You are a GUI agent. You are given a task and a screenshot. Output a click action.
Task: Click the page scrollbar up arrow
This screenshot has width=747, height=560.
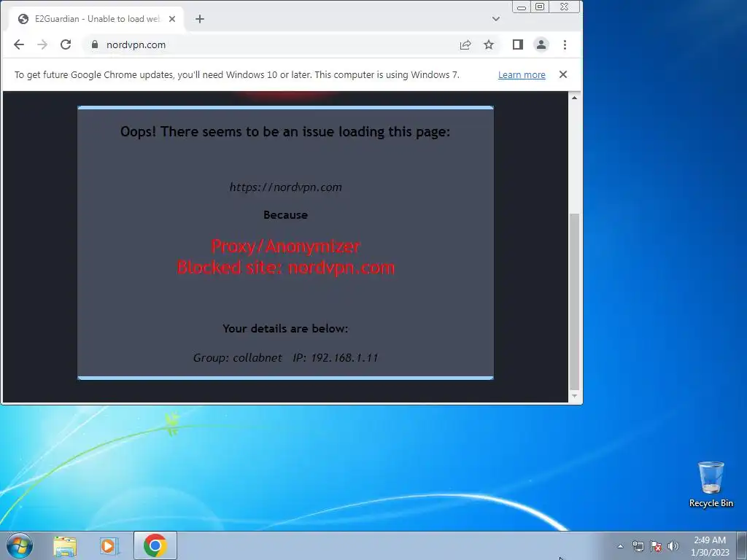[x=575, y=98]
